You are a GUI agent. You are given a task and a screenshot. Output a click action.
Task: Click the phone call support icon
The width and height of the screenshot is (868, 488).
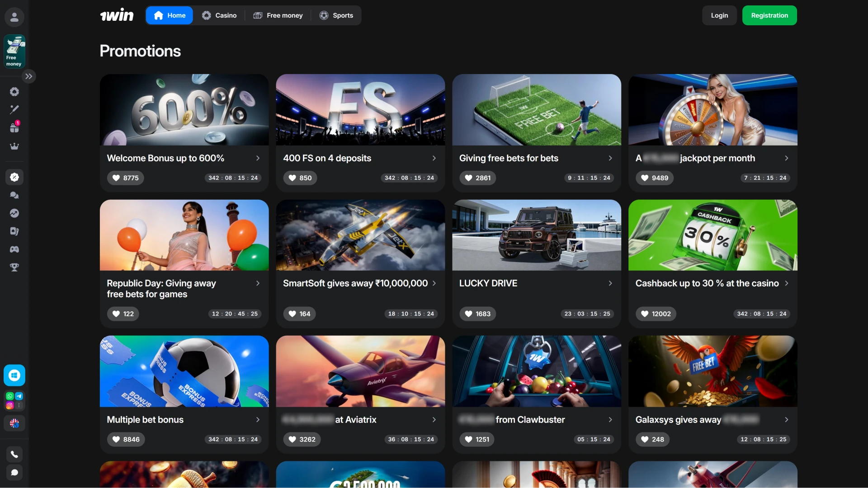point(14,455)
